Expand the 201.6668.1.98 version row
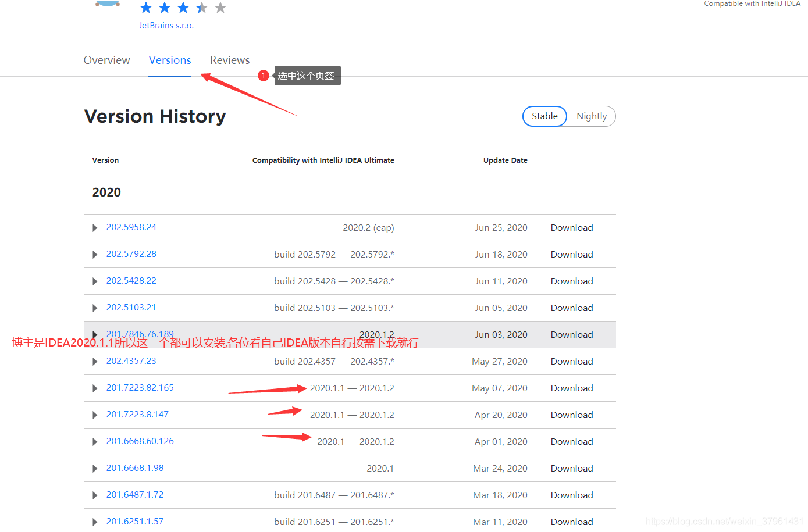 (95, 469)
